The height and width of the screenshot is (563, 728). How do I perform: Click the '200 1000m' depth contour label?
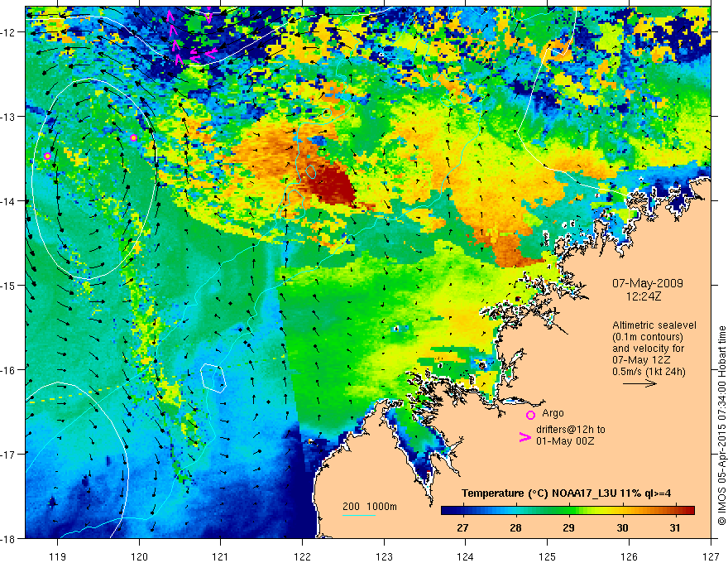(370, 507)
